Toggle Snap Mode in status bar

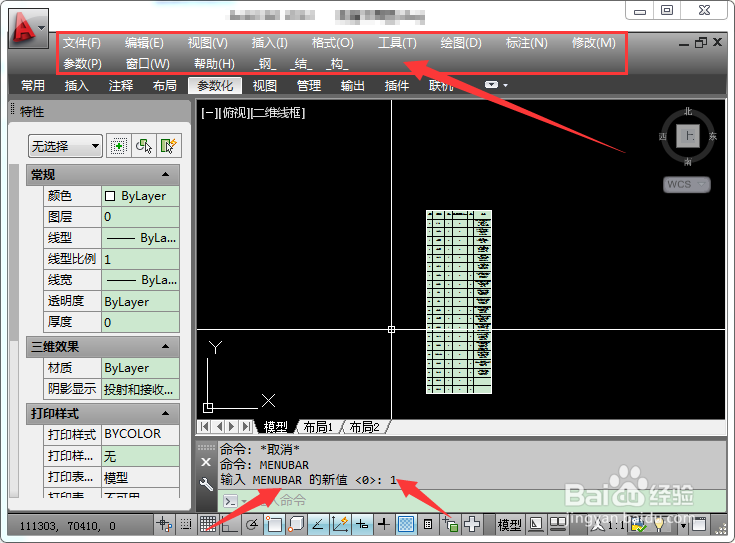coord(186,524)
